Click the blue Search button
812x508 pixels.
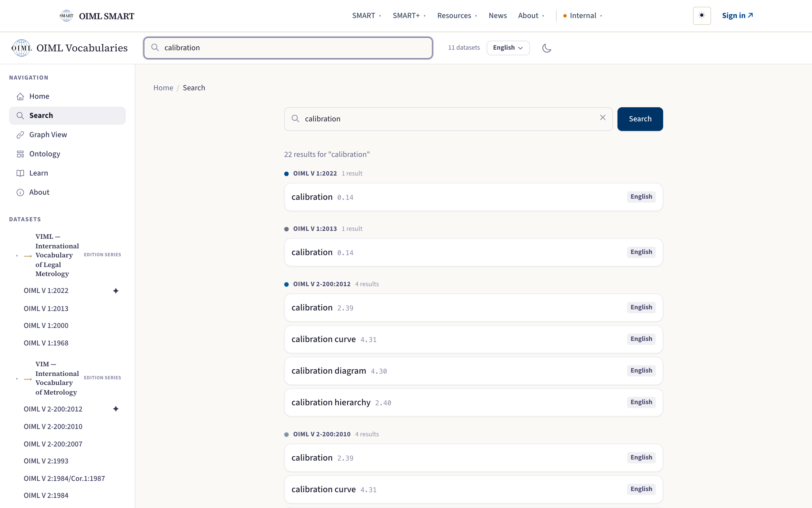click(640, 119)
